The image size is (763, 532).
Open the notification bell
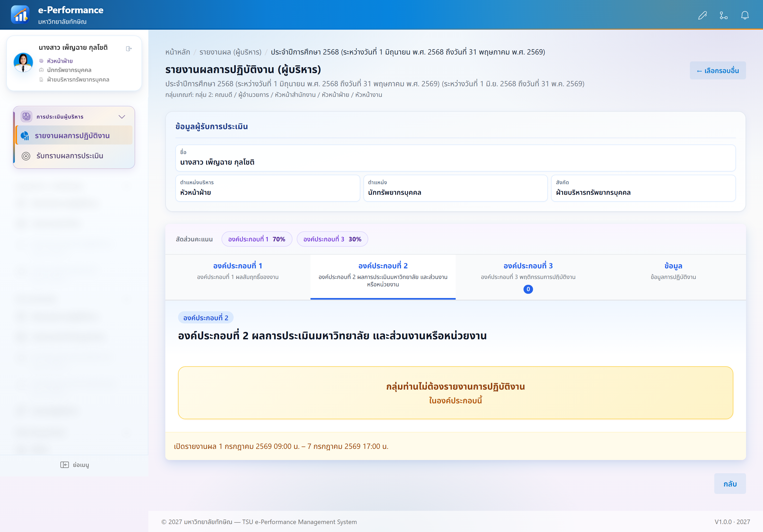[x=745, y=15]
